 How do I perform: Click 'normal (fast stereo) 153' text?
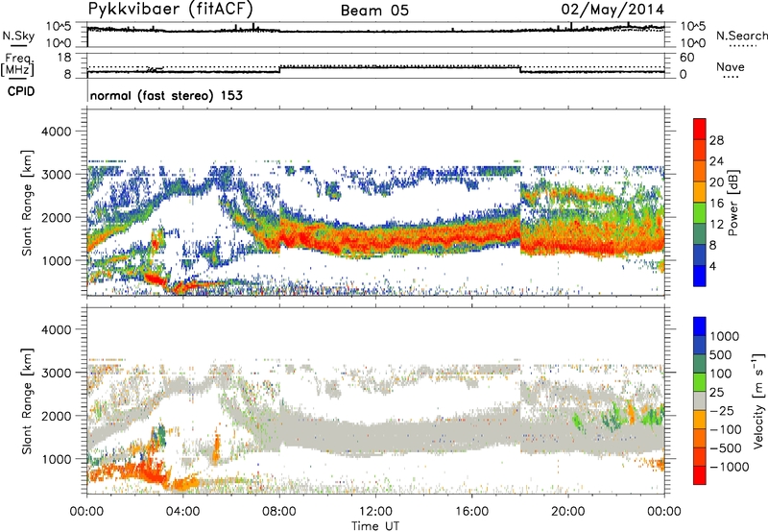click(x=166, y=95)
